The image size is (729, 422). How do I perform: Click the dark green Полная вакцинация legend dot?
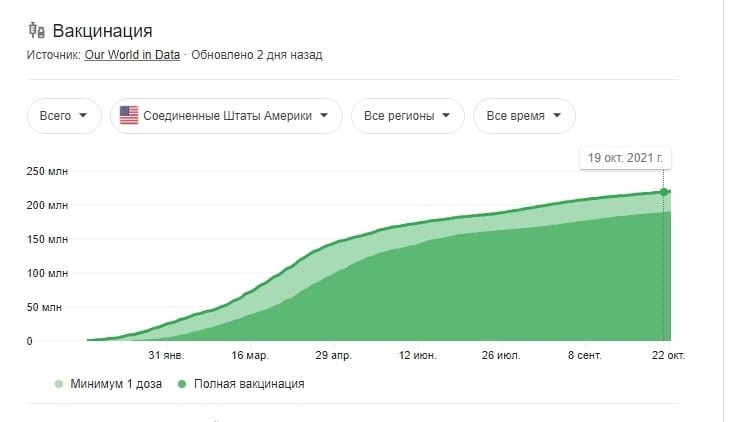[182, 384]
